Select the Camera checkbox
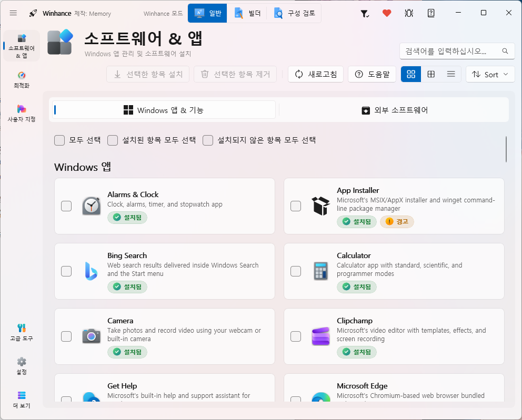This screenshot has width=522, height=420. 66,336
